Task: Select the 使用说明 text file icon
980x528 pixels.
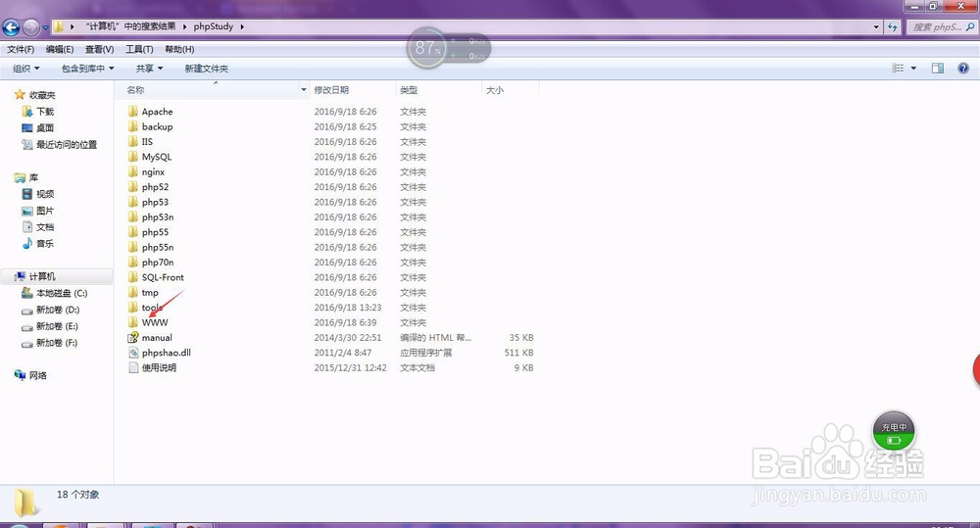Action: pos(133,367)
